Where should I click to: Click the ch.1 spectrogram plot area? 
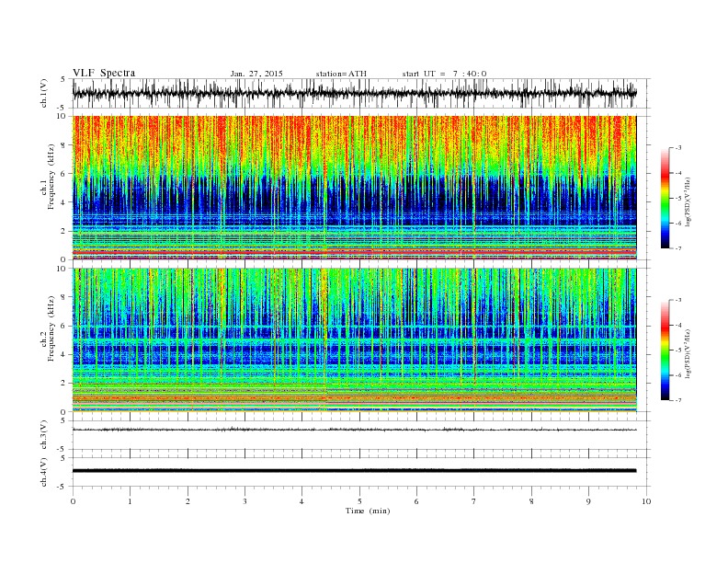click(x=354, y=188)
